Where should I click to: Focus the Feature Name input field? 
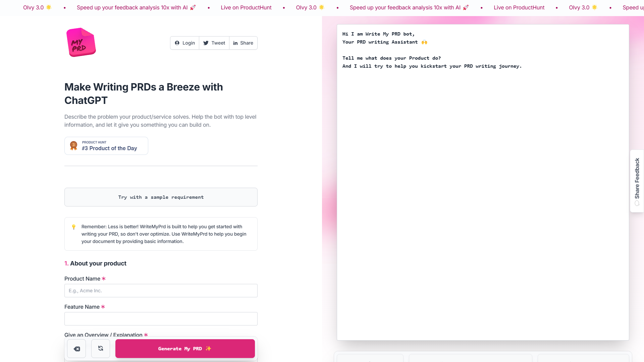[x=161, y=318]
